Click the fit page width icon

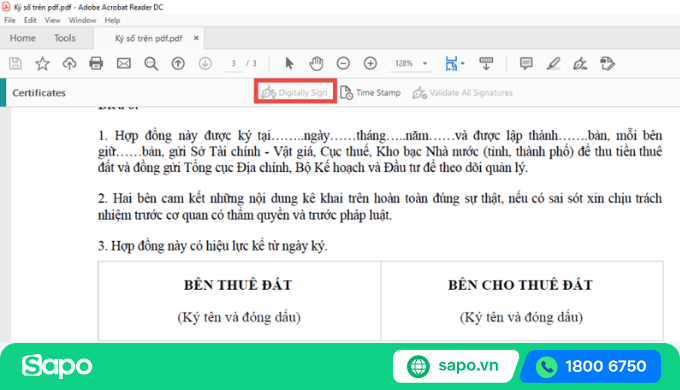point(452,64)
